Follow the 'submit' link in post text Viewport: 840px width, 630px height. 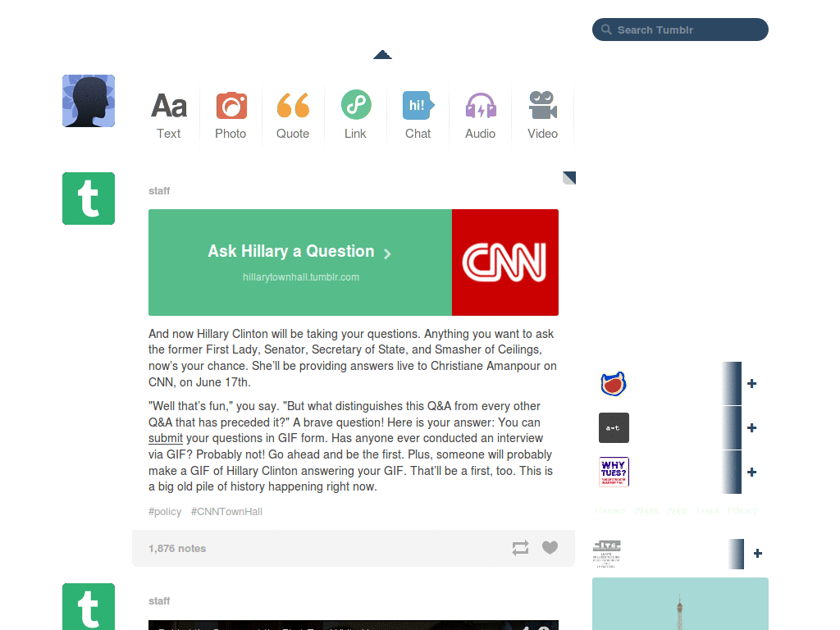(x=166, y=438)
